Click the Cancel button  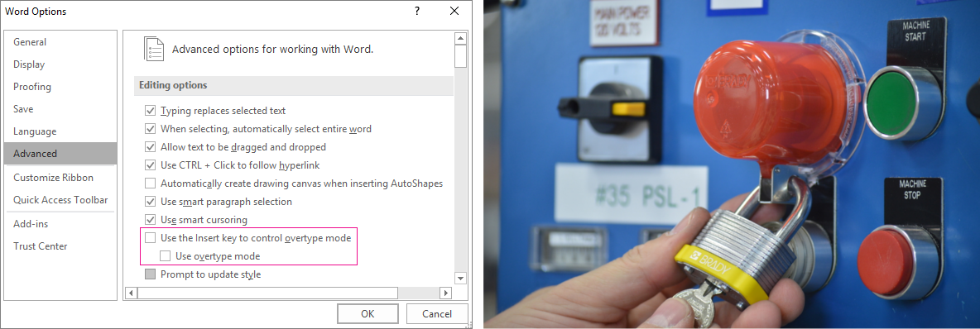pos(437,313)
